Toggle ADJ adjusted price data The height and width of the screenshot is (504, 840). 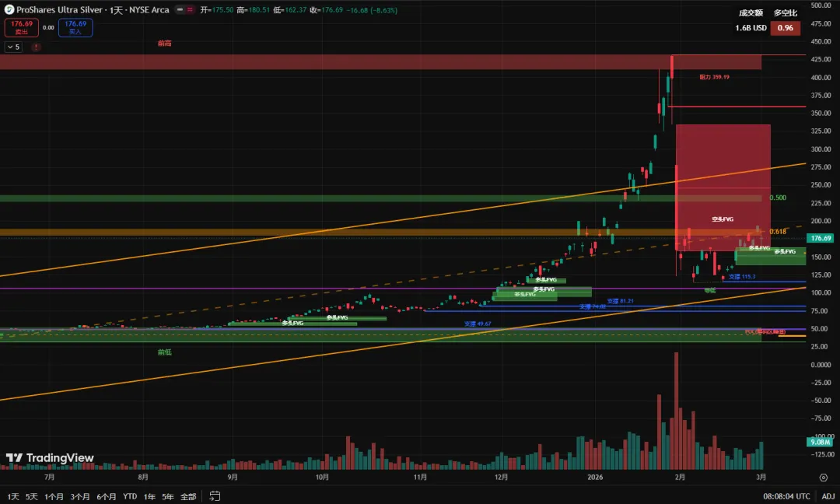[827, 496]
